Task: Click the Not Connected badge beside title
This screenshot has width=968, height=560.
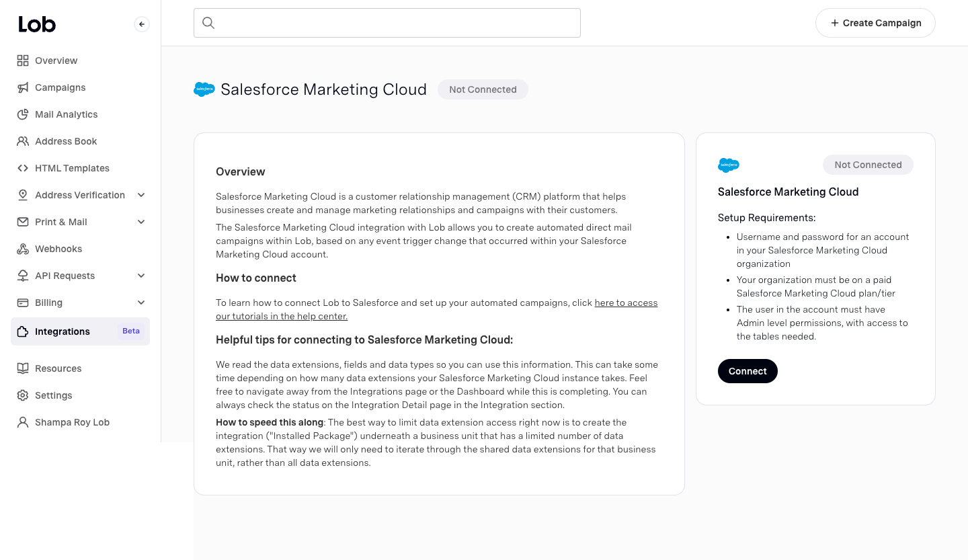Action: 483,89
